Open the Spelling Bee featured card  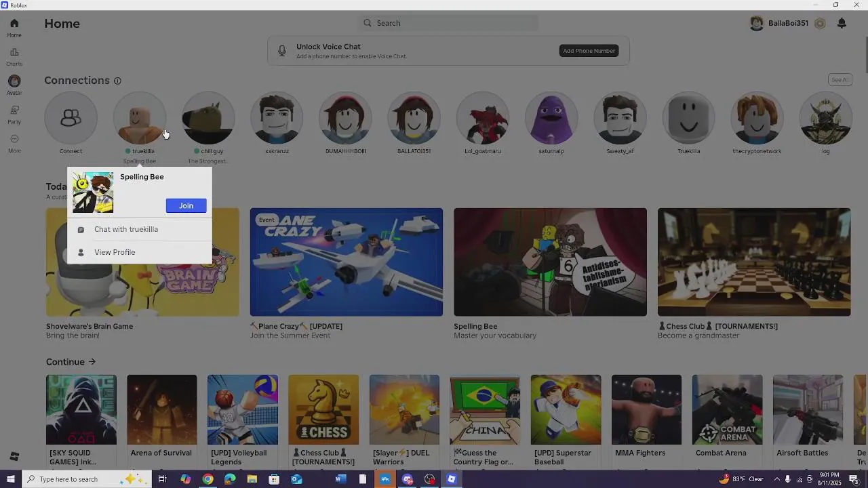550,262
